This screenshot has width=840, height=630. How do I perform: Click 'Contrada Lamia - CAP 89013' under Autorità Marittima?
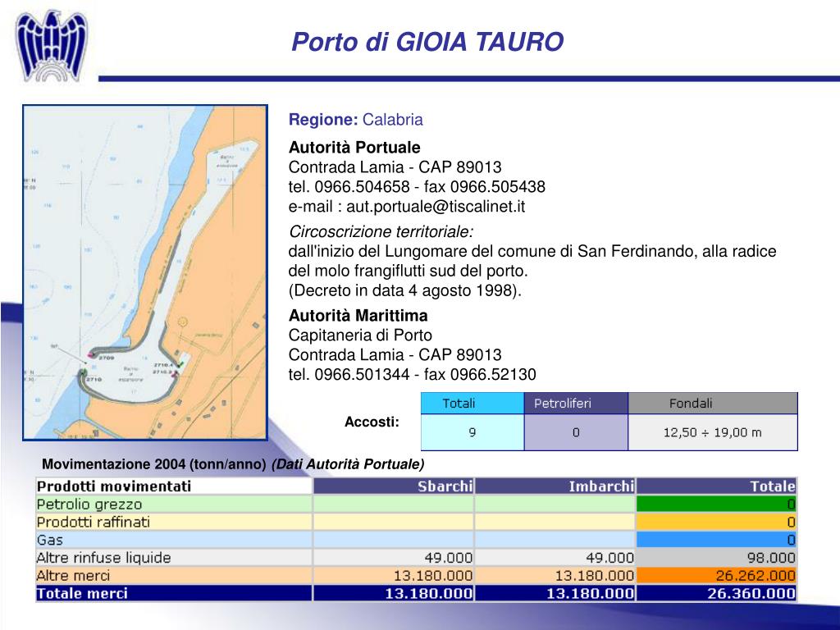click(395, 354)
